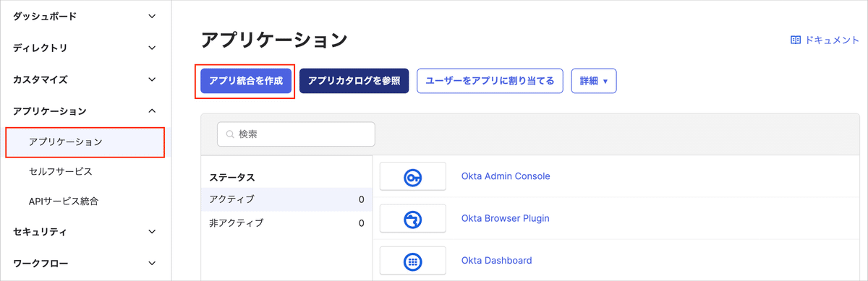Click the Okta Dashboard grid icon
The image size is (868, 281).
(413, 261)
